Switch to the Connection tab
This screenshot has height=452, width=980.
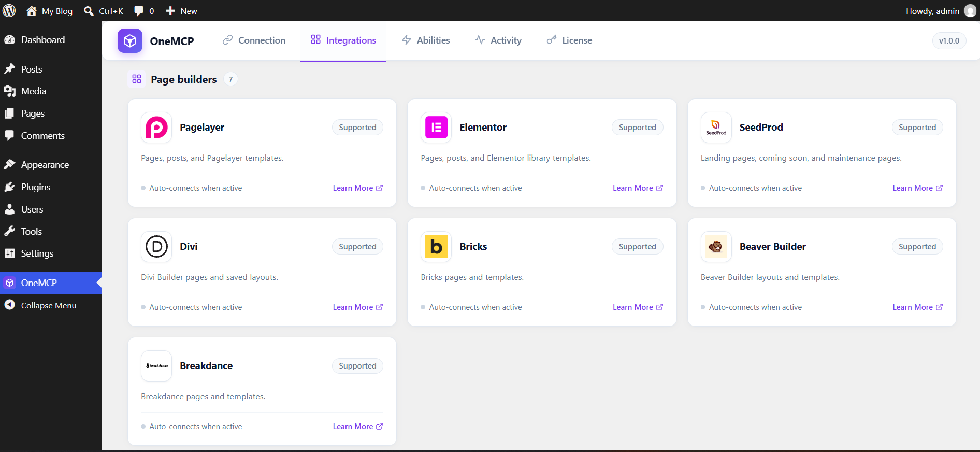[254, 40]
